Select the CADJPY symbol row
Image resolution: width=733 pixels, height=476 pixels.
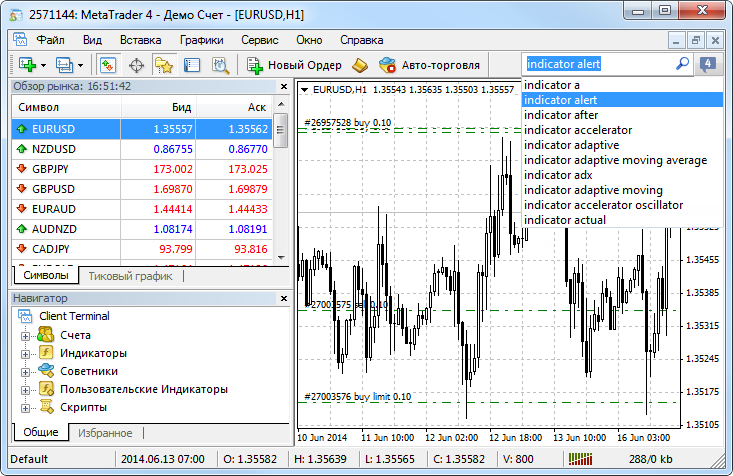(142, 249)
